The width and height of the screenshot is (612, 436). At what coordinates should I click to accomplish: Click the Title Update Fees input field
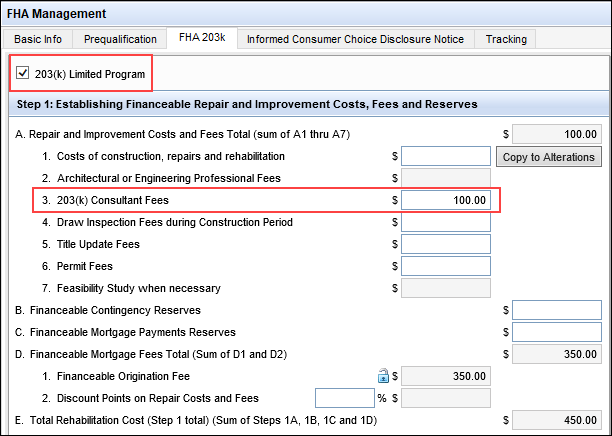446,244
